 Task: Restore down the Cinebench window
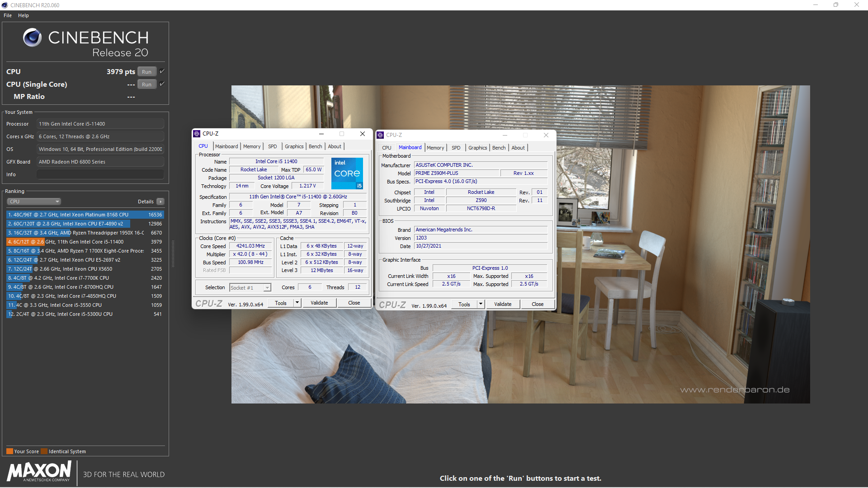[836, 5]
